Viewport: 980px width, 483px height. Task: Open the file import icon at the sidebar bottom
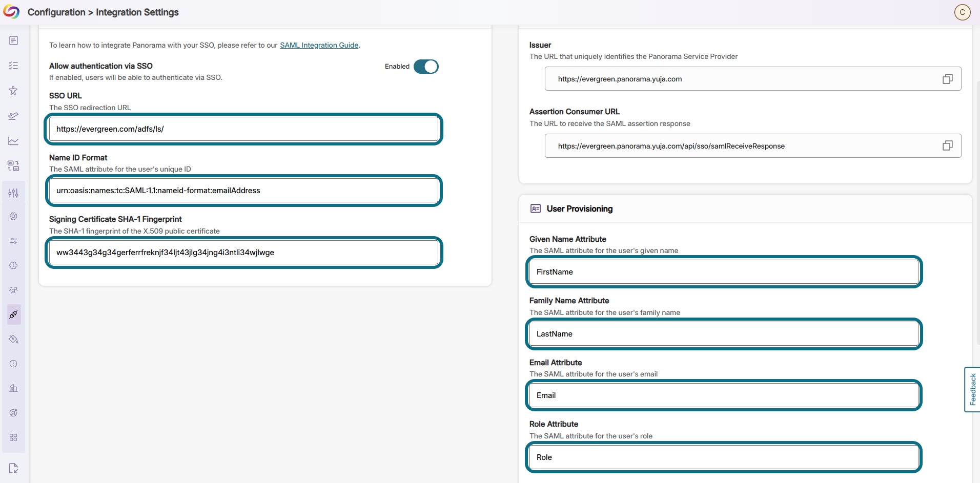click(13, 468)
